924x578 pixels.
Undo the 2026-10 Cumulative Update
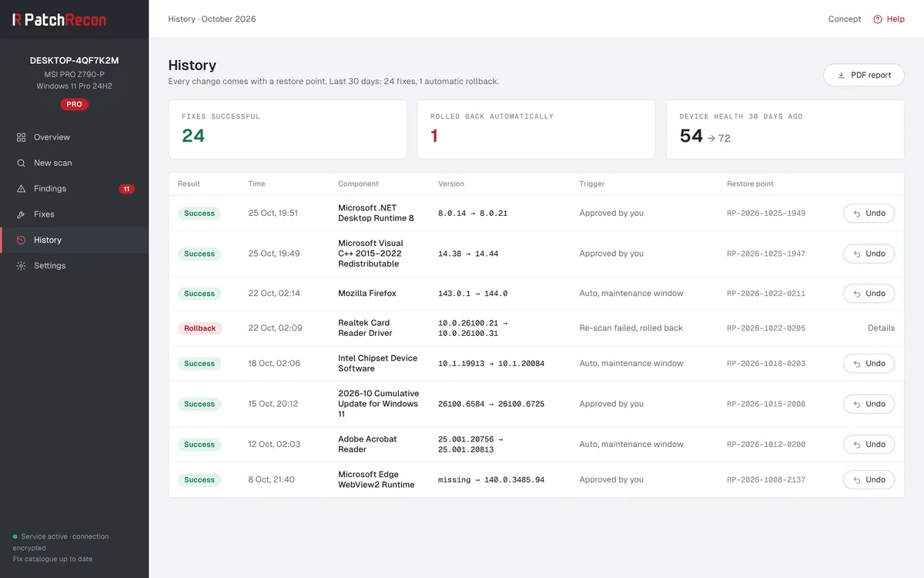pos(869,404)
